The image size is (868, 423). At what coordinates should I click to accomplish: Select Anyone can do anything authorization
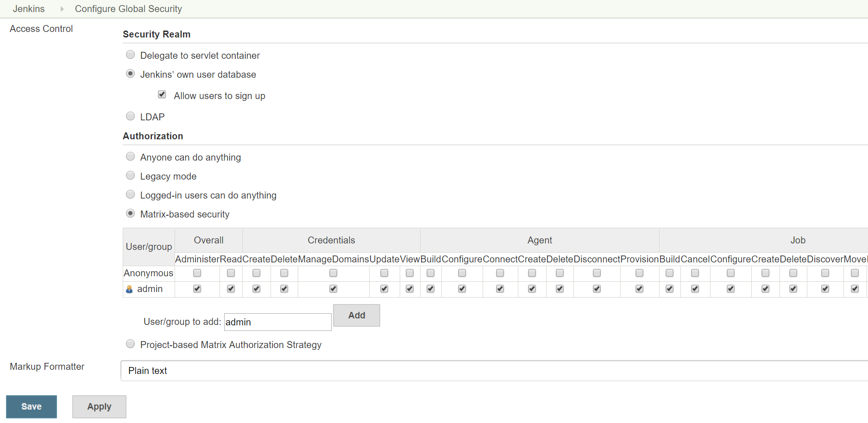[x=131, y=156]
